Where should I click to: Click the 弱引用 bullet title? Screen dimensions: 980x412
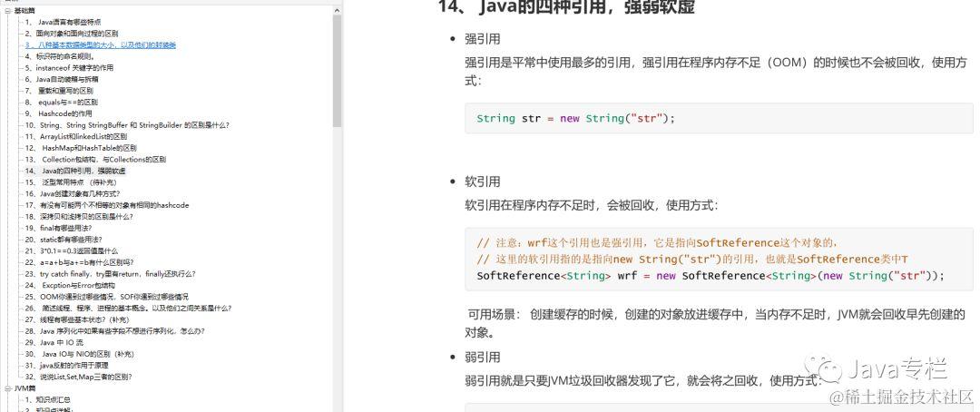(x=483, y=358)
